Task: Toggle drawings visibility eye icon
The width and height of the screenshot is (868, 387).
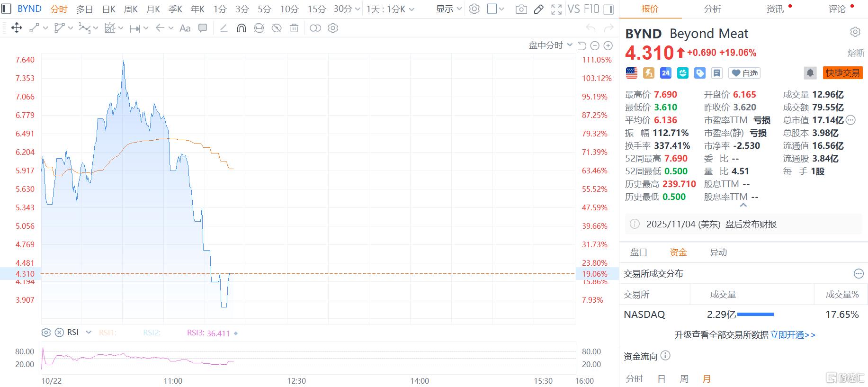Action: 277,28
